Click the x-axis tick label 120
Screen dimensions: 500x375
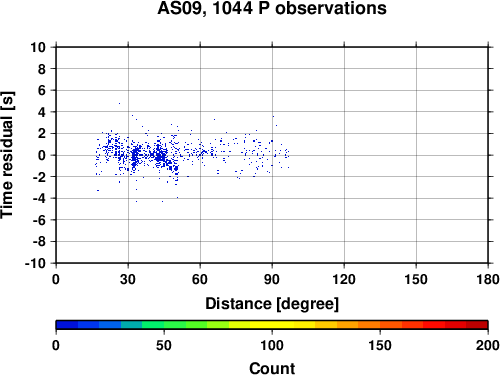tap(344, 279)
